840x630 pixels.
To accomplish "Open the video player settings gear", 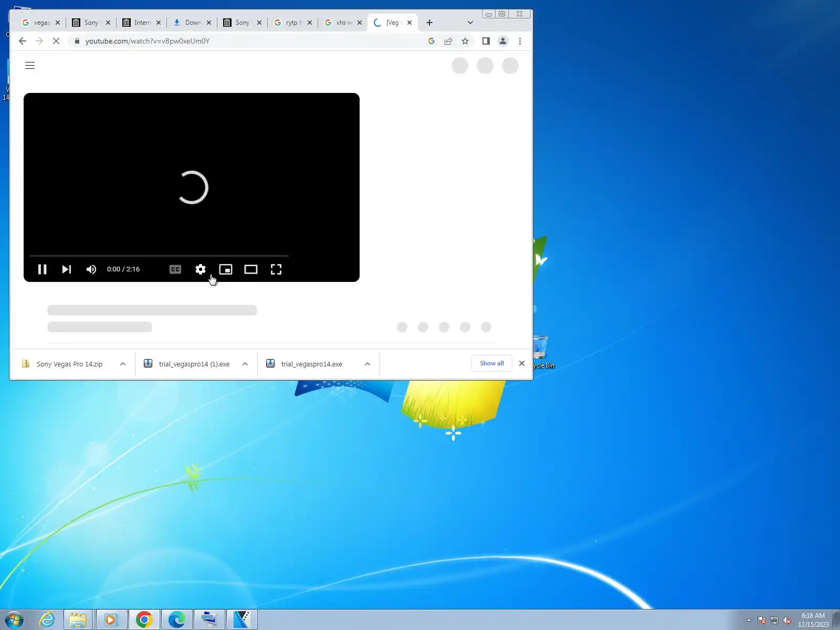I will point(201,269).
